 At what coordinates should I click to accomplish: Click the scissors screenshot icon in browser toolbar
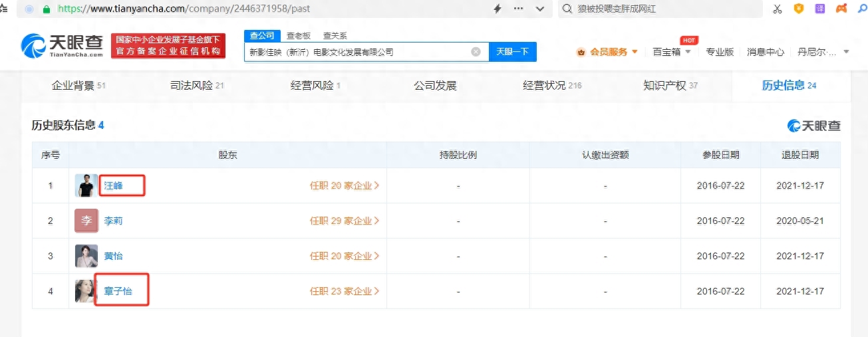point(777,9)
